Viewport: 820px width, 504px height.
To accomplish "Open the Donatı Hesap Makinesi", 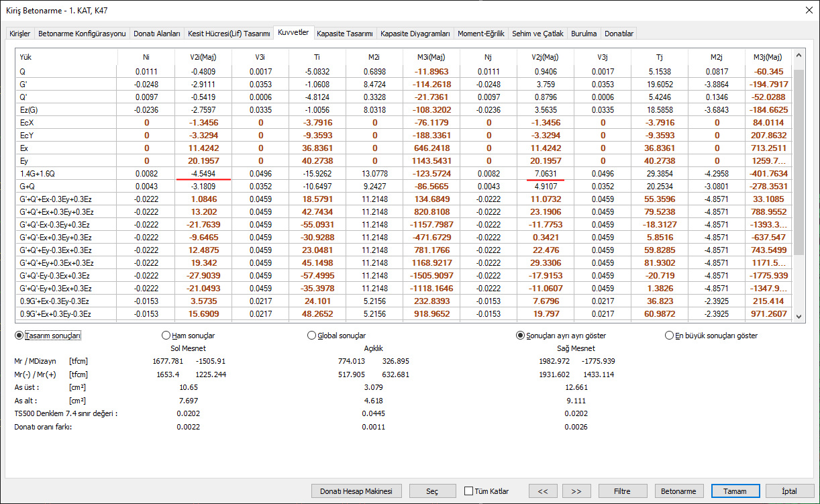I will [356, 491].
